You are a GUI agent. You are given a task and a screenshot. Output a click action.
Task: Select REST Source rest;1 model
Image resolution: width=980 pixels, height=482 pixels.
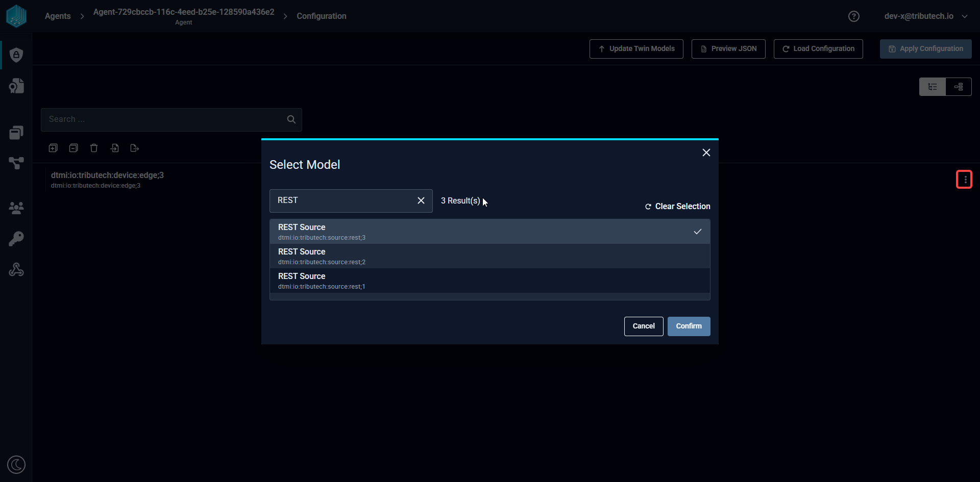click(x=490, y=281)
